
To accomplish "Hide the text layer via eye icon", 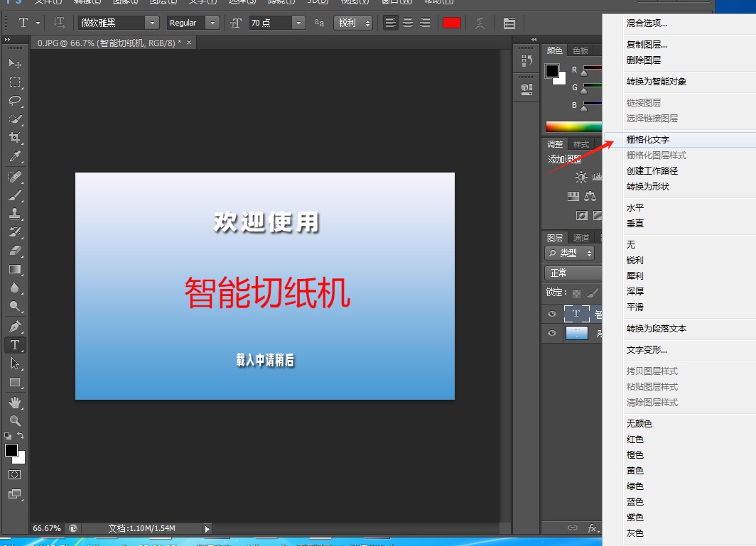I will point(552,314).
